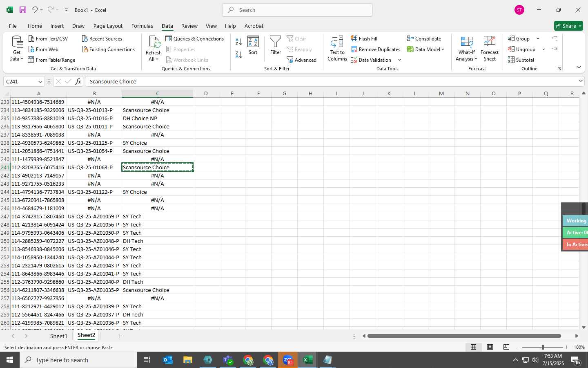The width and height of the screenshot is (588, 368).
Task: Click the Save icon in title bar
Action: [23, 10]
